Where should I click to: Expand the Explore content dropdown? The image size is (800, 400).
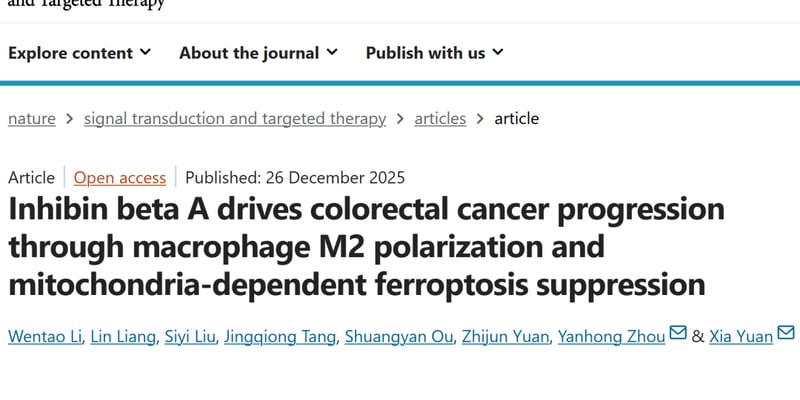(x=80, y=53)
